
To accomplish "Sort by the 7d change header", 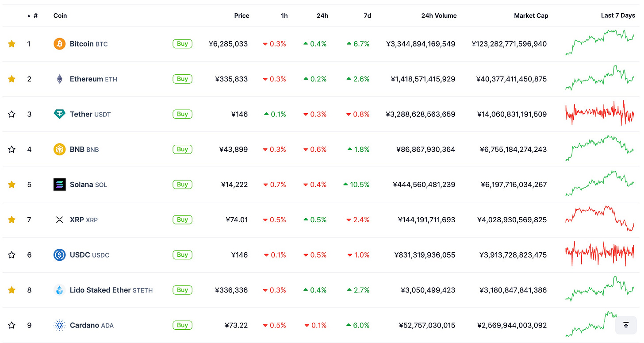I will click(368, 15).
